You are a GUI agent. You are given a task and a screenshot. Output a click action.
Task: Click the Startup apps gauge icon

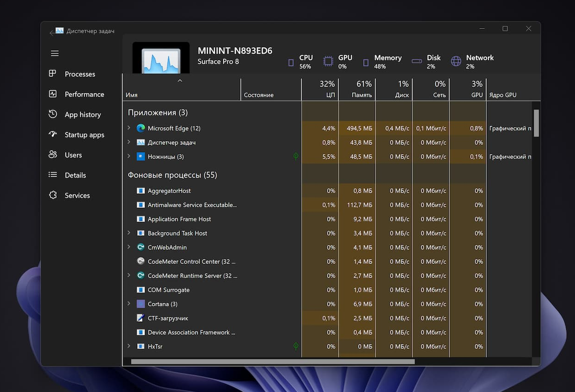click(x=53, y=134)
